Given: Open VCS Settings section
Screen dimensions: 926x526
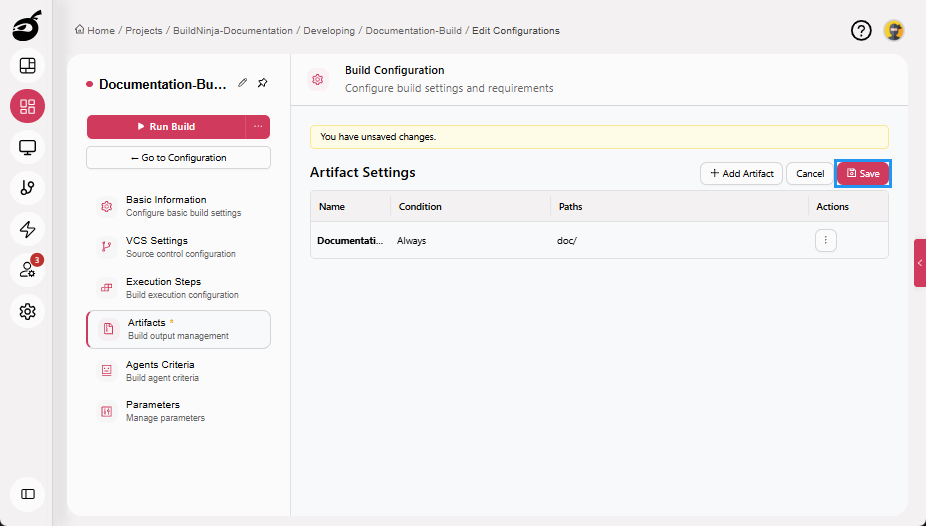Looking at the screenshot, I should pyautogui.click(x=178, y=247).
